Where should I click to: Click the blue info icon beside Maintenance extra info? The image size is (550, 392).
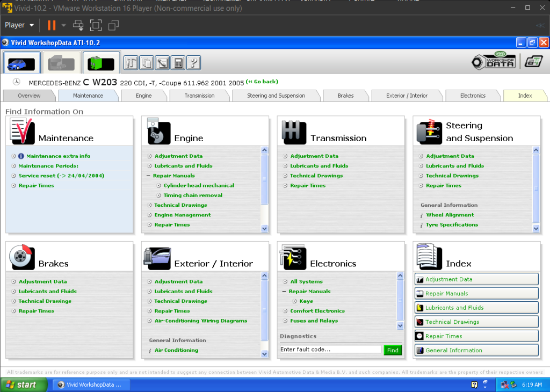[x=21, y=156]
